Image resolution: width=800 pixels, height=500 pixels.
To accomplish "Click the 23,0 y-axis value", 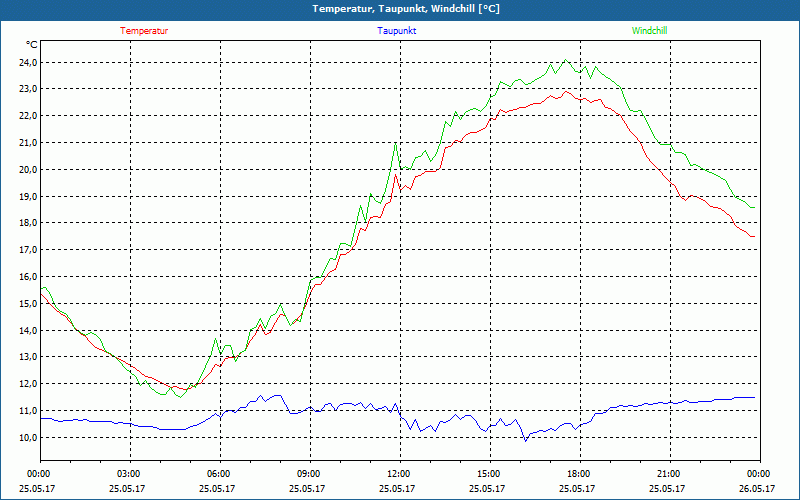I will [28, 89].
